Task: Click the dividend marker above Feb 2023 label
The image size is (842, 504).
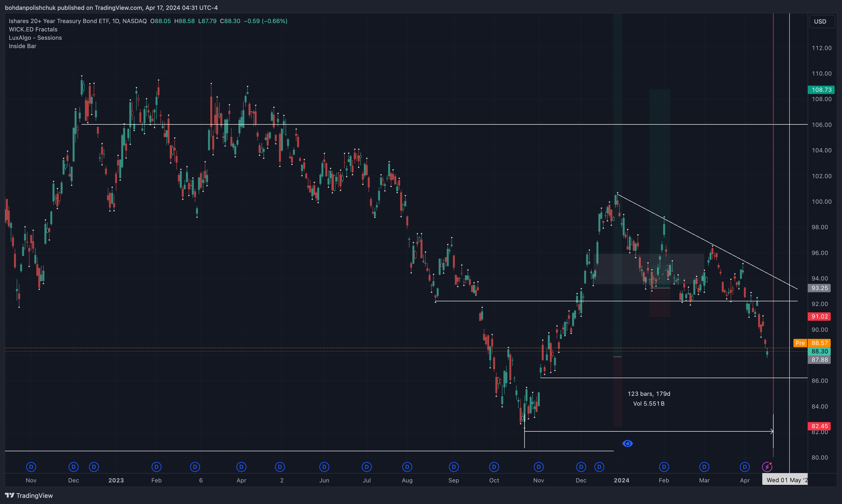Action: point(157,467)
